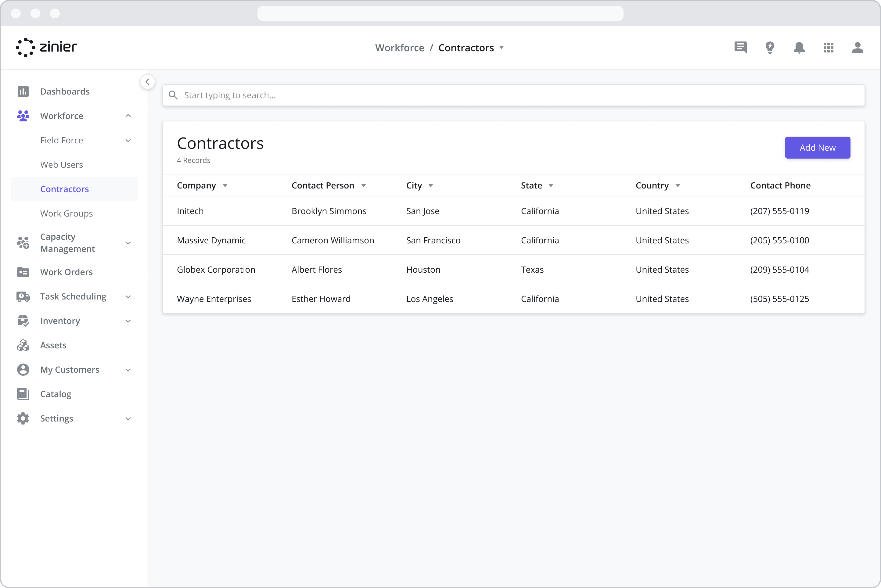Viewport: 881px width, 588px height.
Task: Click the San Jose city cell
Action: [423, 211]
